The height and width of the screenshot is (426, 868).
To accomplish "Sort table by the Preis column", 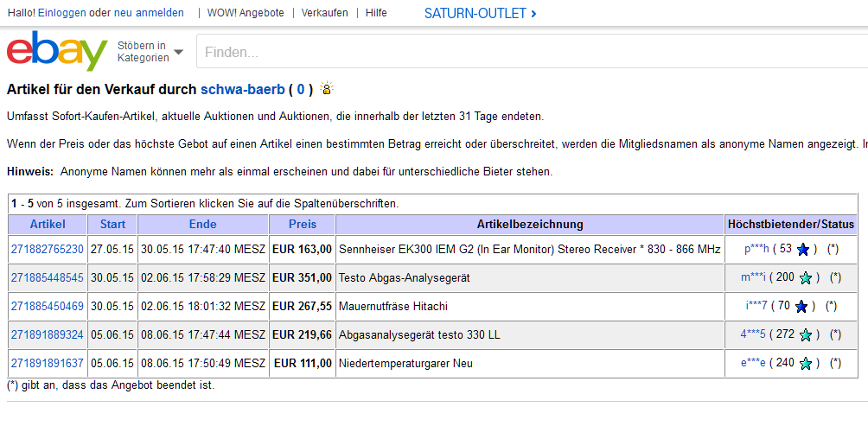I will [302, 225].
